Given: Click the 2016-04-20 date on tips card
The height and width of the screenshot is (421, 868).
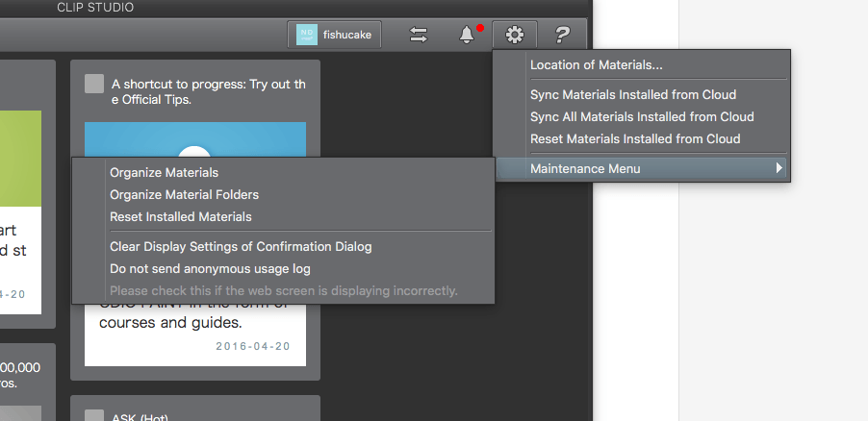Looking at the screenshot, I should coord(253,346).
